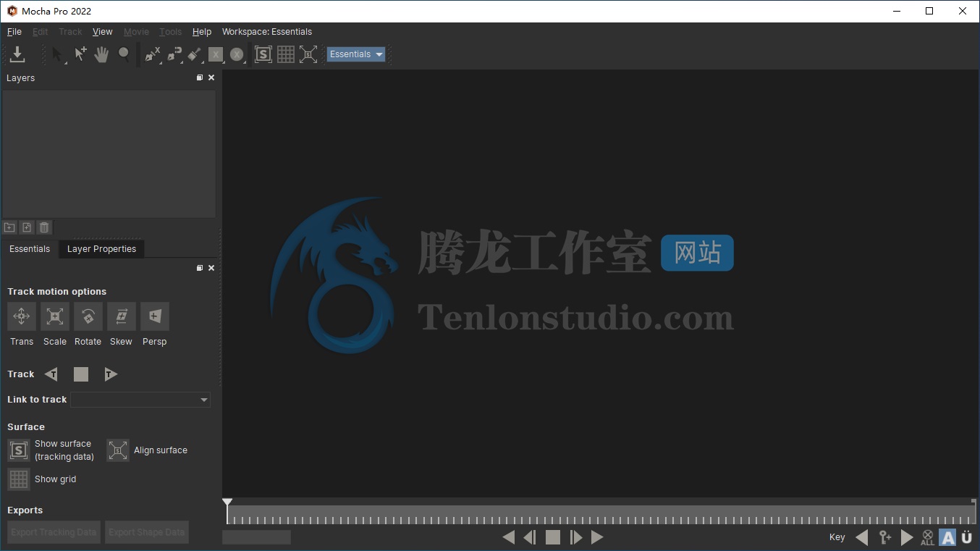Open the Tools menu

click(x=171, y=32)
